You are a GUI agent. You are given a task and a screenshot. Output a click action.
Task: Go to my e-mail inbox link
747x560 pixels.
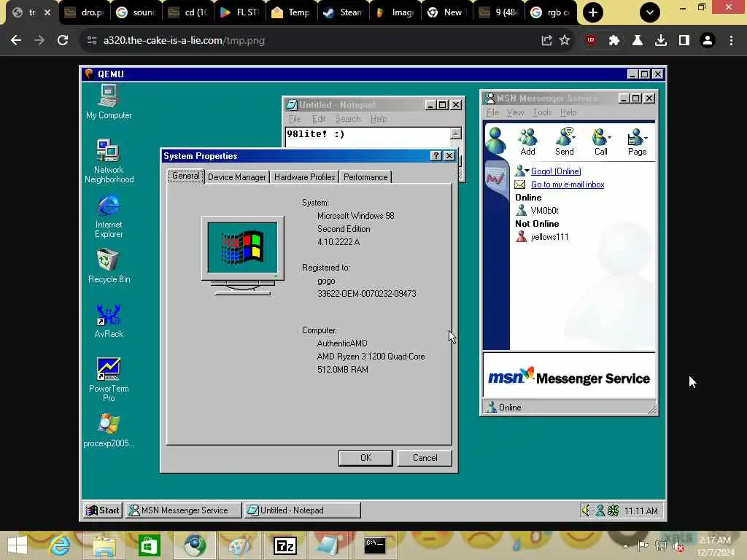coord(568,184)
